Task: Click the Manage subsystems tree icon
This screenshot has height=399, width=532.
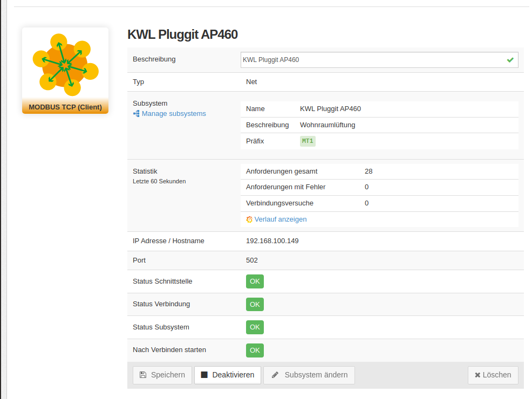Action: coord(137,114)
